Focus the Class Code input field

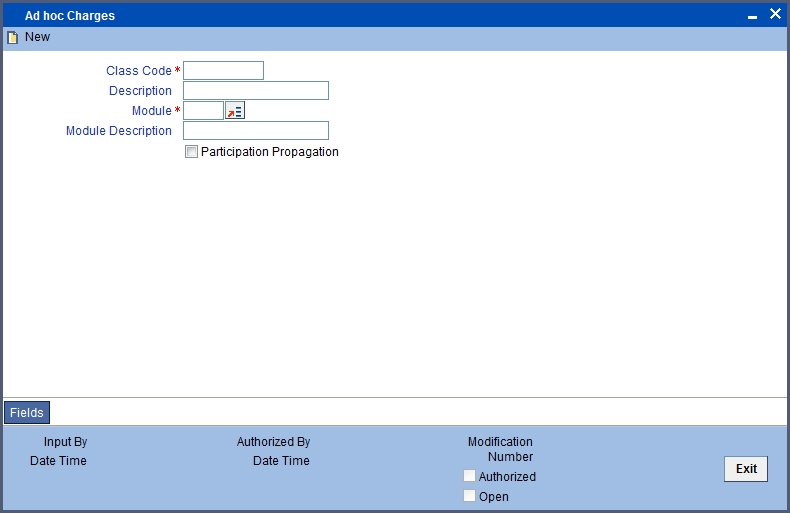point(223,71)
